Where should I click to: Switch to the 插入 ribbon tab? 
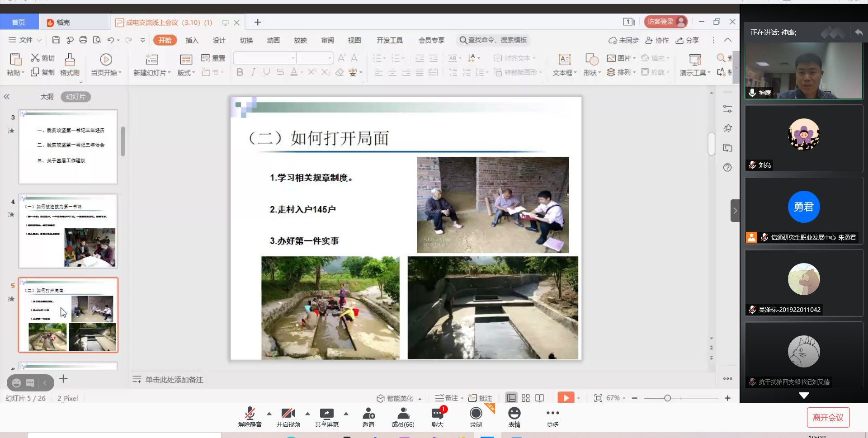(192, 40)
